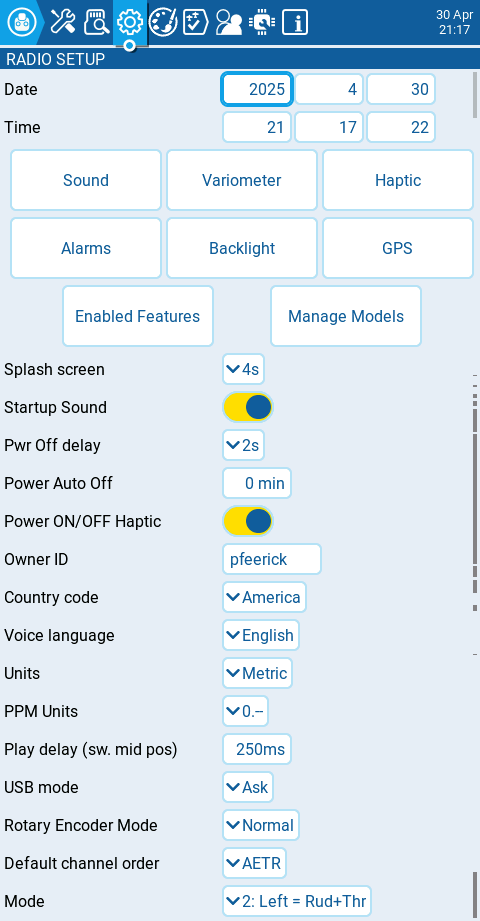Click the EdgeTX radio logo icon
This screenshot has width=480, height=921.
pos(22,22)
